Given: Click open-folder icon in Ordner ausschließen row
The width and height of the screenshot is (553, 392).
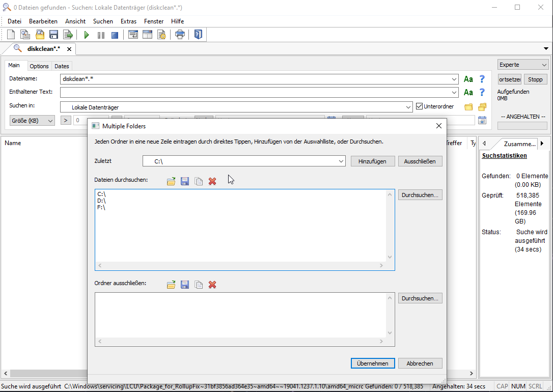Looking at the screenshot, I should coord(171,285).
